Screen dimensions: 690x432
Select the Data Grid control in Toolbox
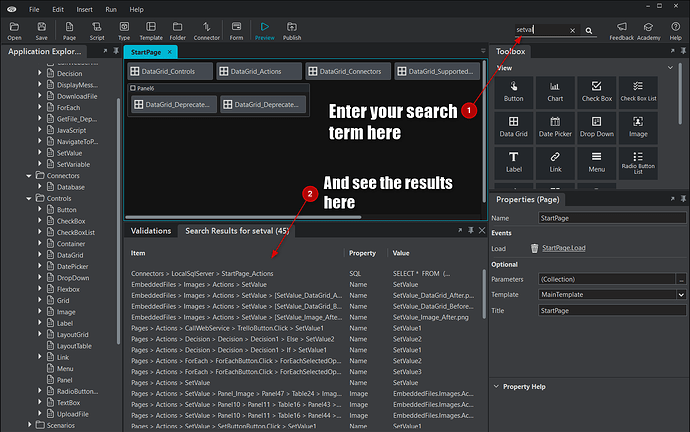point(514,128)
